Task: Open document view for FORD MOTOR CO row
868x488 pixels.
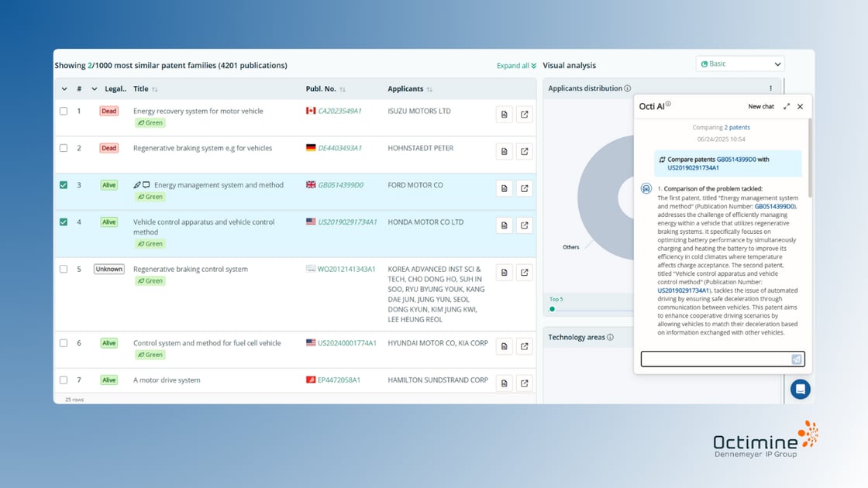Action: (504, 189)
